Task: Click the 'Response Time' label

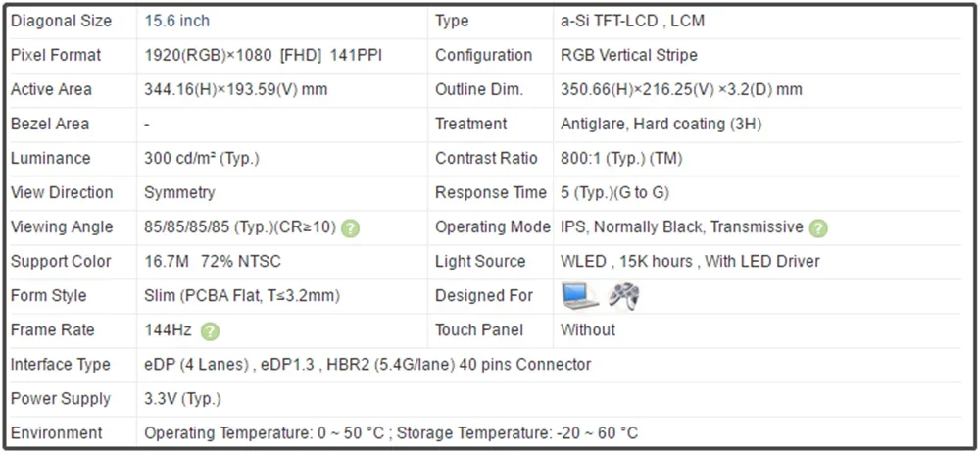Action: (x=491, y=192)
